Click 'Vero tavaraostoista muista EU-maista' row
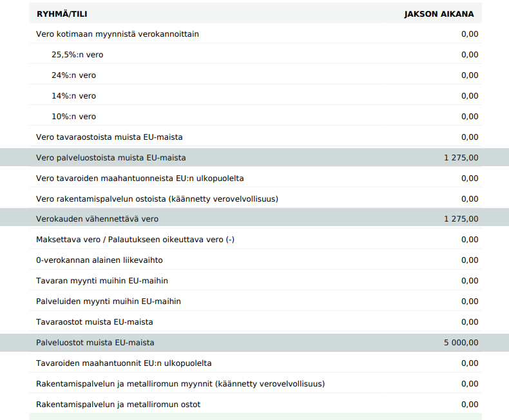The height and width of the screenshot is (420, 509). click(x=109, y=137)
